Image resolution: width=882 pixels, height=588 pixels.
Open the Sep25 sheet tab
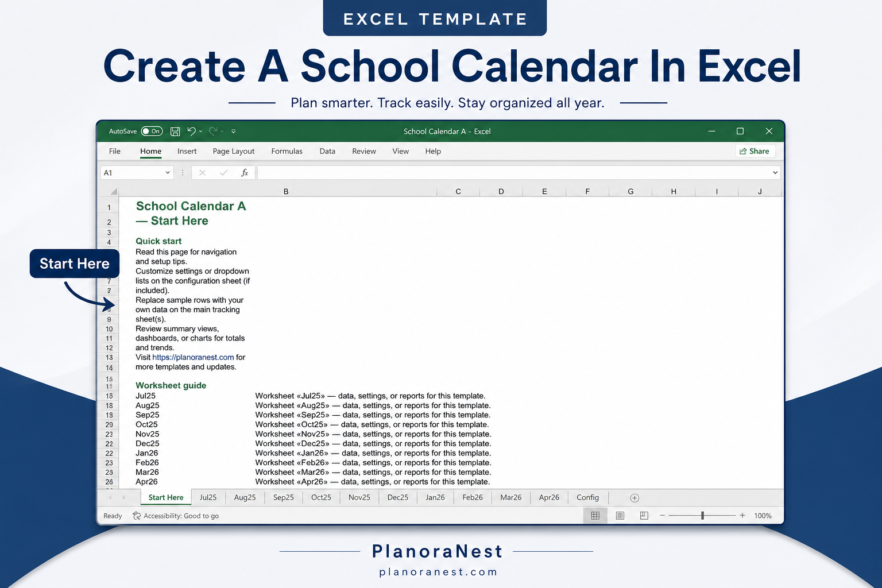coord(283,497)
